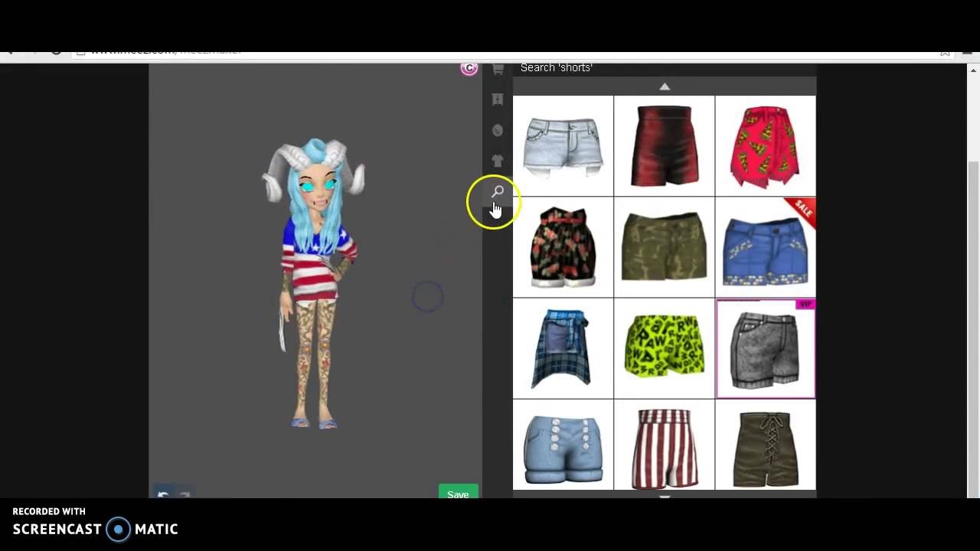Select the grey VIP denim shorts

click(765, 348)
